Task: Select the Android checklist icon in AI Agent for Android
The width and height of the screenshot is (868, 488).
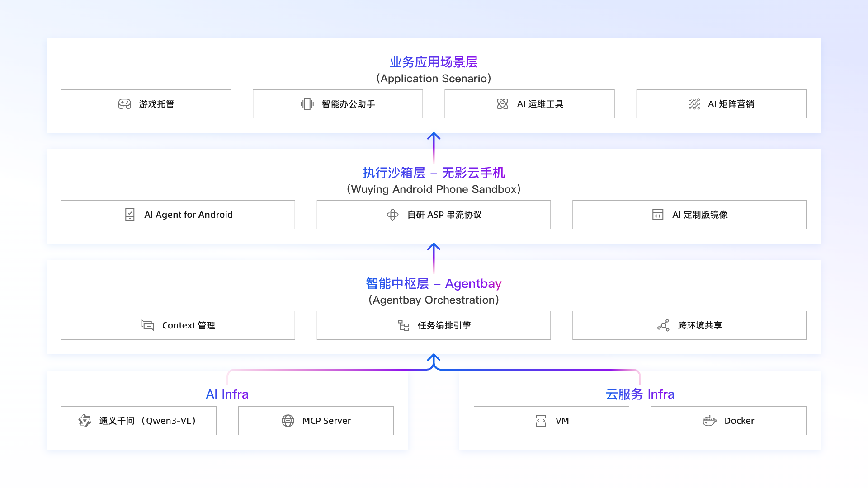Action: tap(130, 215)
